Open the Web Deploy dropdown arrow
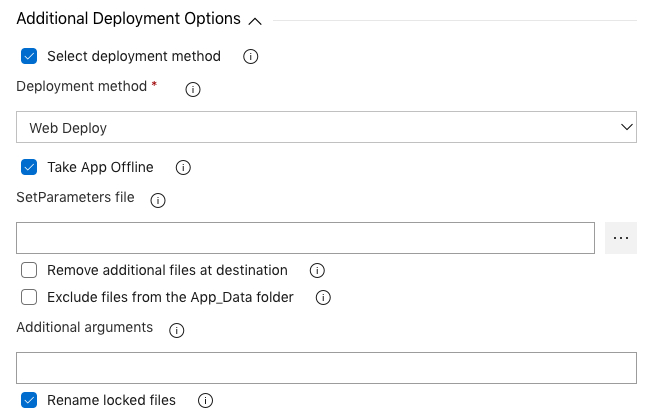 pos(626,127)
